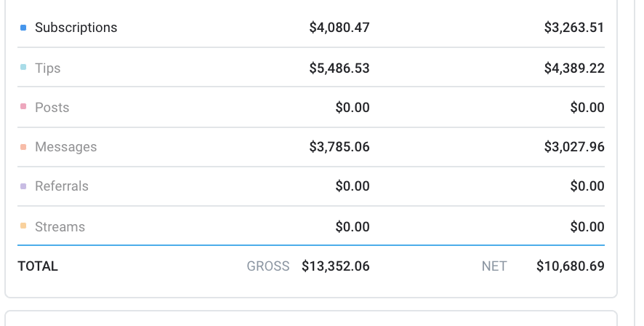
Task: Click the light blue dot beside Tips
Action: coord(23,68)
